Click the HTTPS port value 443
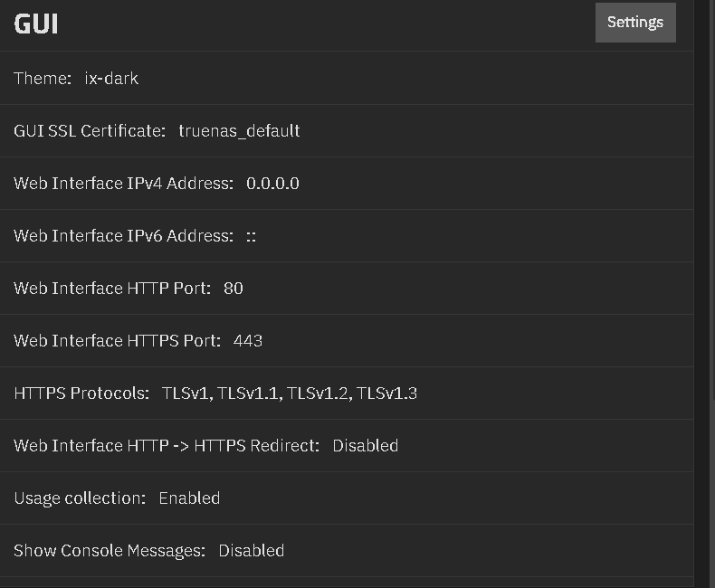This screenshot has width=715, height=588. point(247,341)
